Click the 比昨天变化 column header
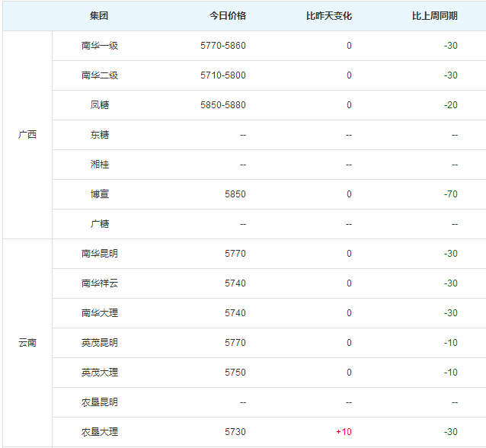The image size is (486, 448). click(329, 16)
